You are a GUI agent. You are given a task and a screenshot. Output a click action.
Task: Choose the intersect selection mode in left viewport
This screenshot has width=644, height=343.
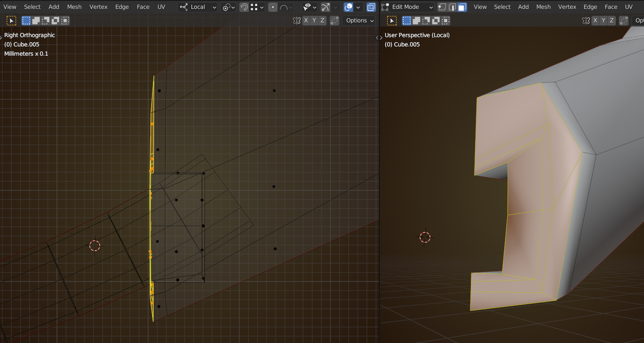click(x=65, y=21)
